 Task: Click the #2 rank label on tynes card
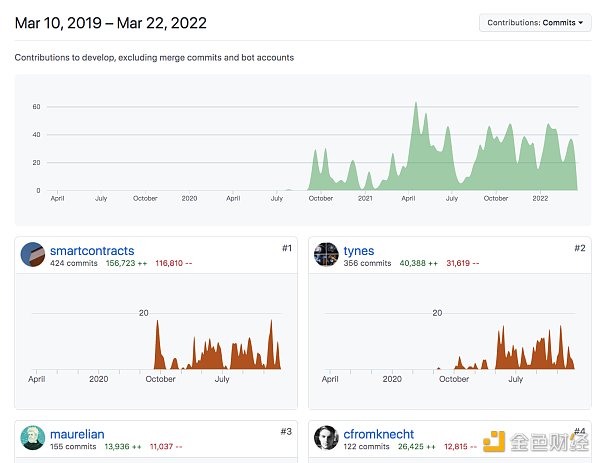[579, 247]
